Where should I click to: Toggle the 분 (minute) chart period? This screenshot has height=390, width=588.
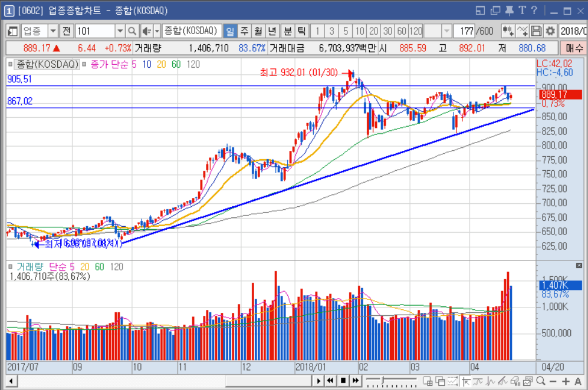tap(287, 31)
